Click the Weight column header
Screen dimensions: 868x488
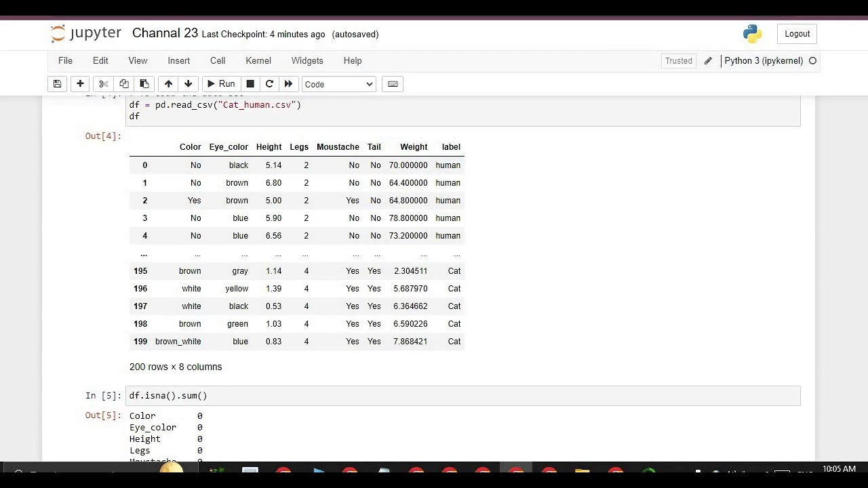coord(414,147)
